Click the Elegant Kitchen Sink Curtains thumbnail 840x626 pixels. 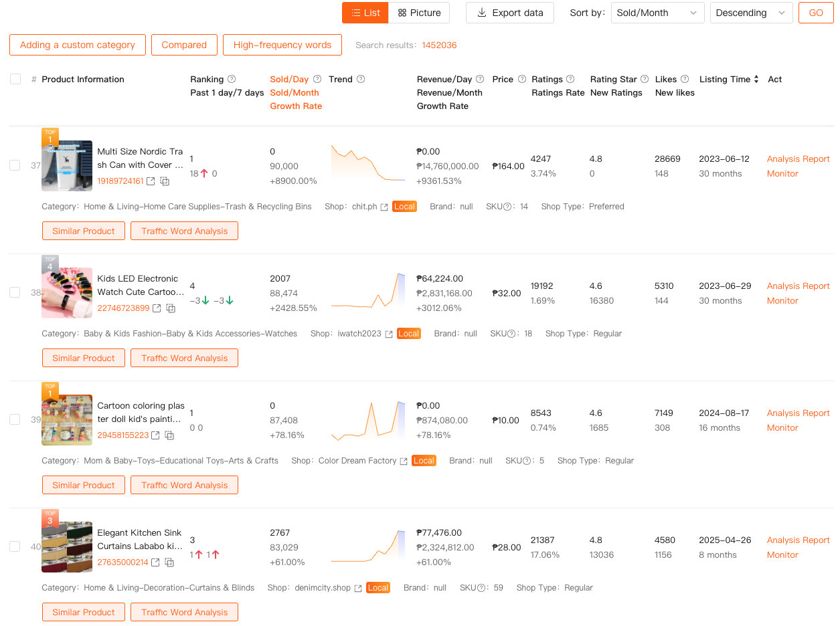(67, 547)
